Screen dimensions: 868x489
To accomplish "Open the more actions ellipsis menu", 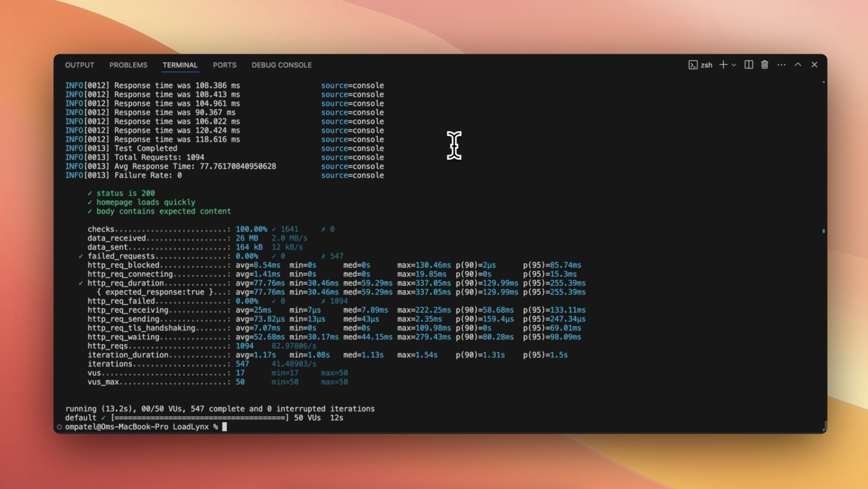I will 781,65.
